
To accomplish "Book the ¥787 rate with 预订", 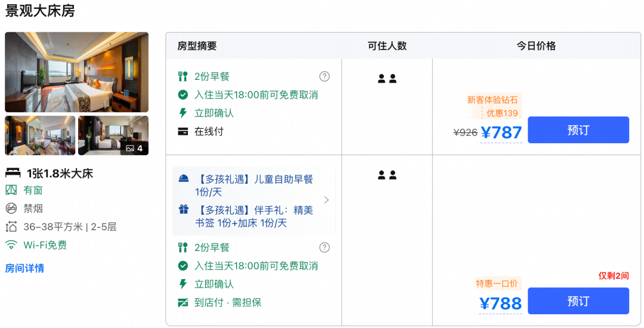I will (578, 130).
